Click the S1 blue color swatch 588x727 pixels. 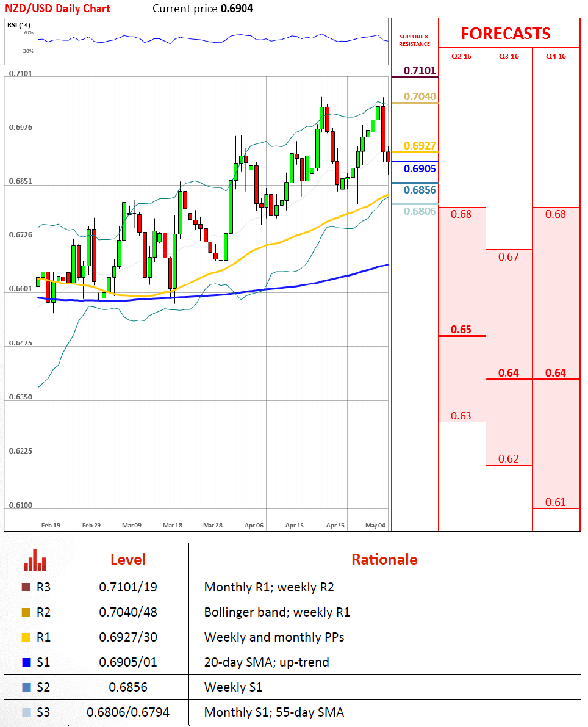[26, 662]
